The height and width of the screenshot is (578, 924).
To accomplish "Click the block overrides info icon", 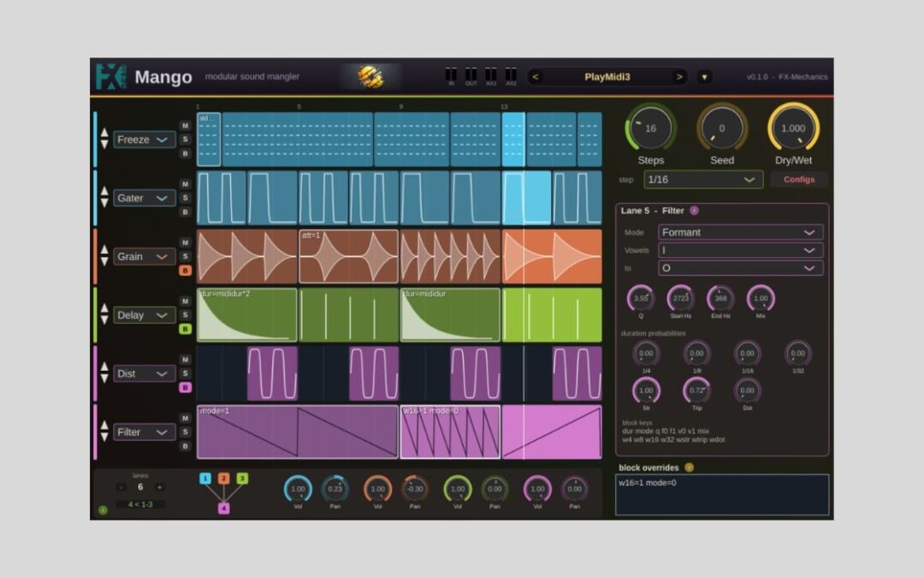I will tap(689, 468).
